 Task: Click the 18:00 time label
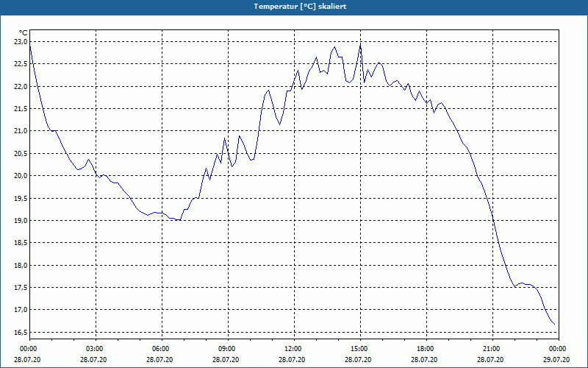tap(426, 349)
